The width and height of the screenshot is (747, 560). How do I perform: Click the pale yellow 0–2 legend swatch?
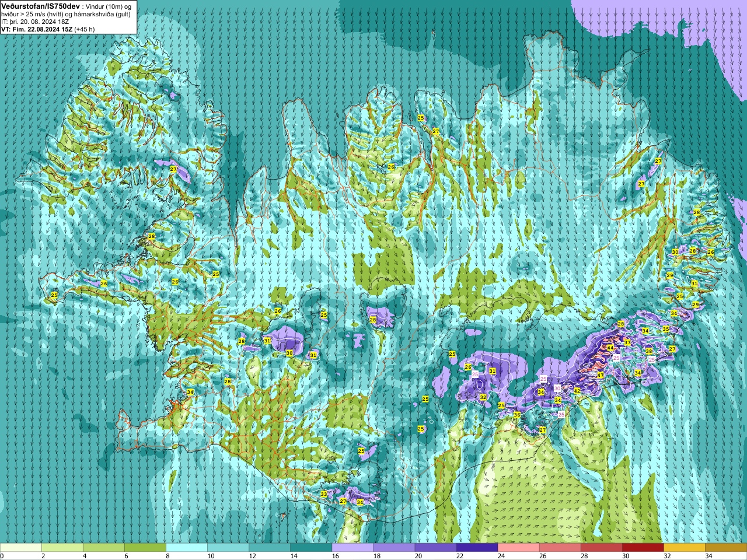tap(21, 548)
